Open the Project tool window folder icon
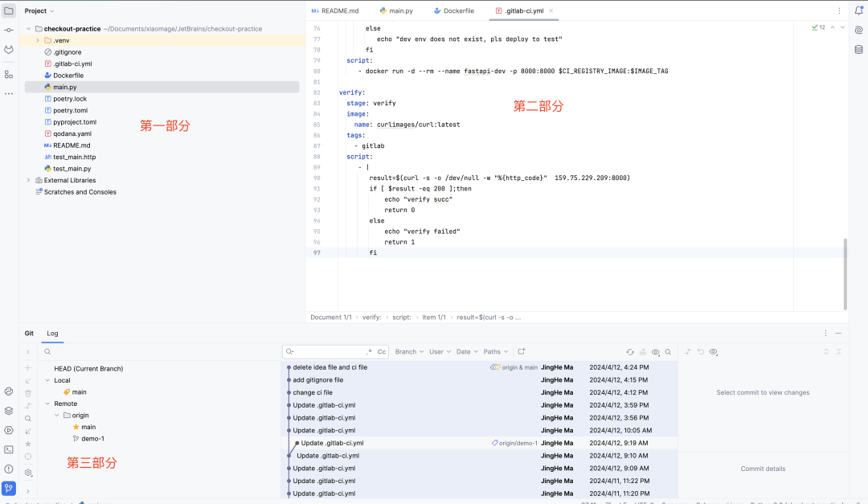 [x=9, y=10]
